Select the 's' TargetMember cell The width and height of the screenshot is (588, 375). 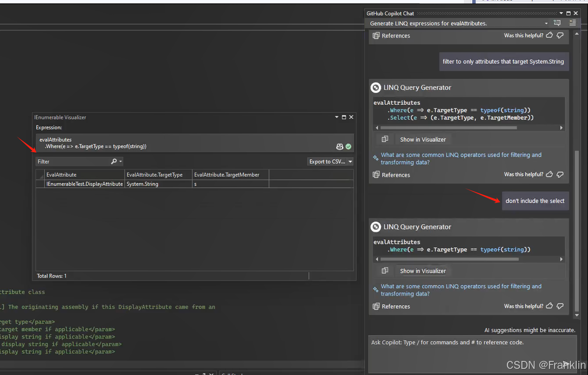(x=231, y=184)
